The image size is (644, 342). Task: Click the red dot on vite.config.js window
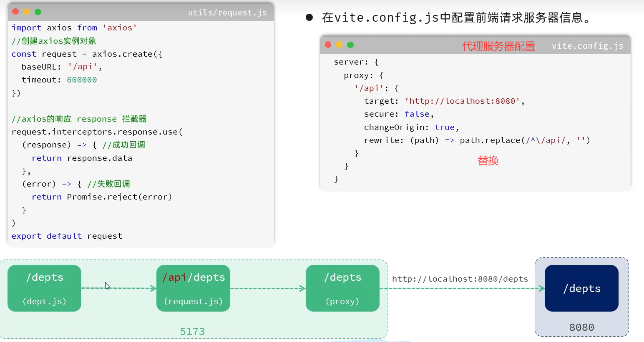[x=328, y=45]
